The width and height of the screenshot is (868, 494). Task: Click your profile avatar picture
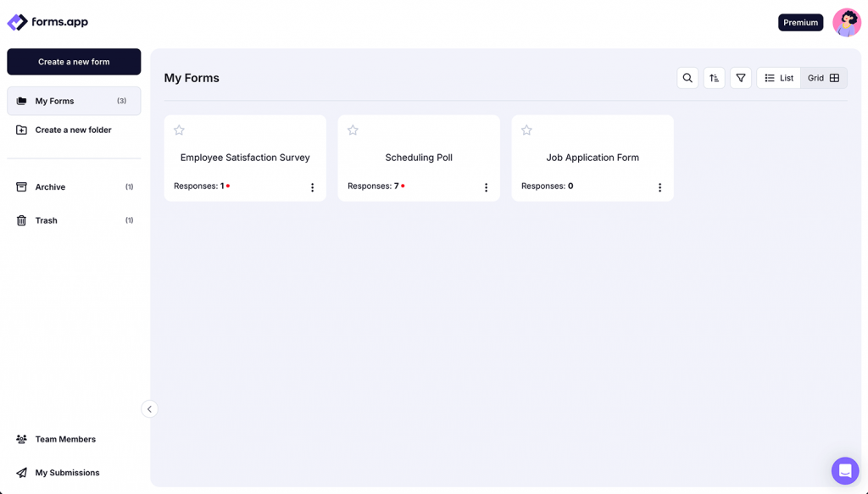pyautogui.click(x=847, y=22)
